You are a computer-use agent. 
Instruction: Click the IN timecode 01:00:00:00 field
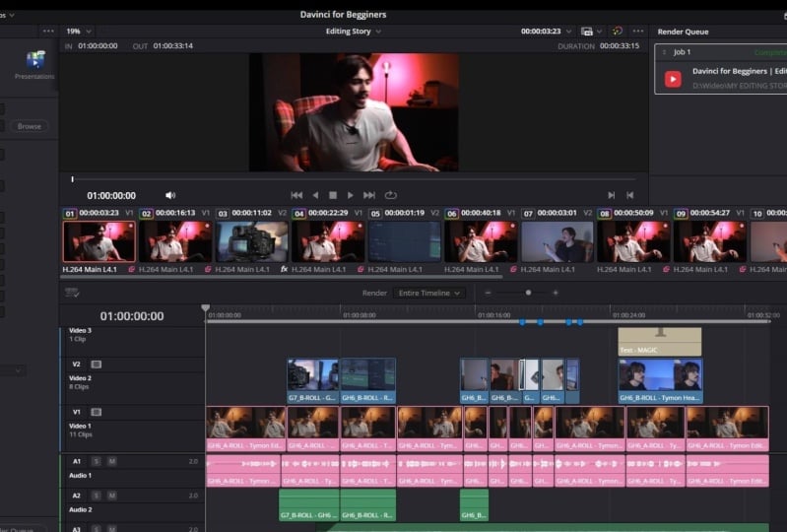(98, 45)
